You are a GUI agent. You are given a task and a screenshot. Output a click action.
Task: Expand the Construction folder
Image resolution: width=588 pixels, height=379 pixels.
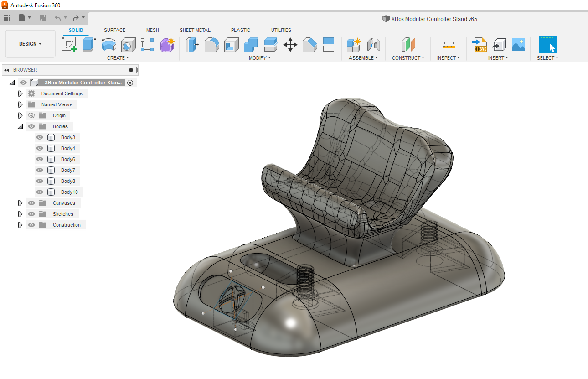coord(20,225)
